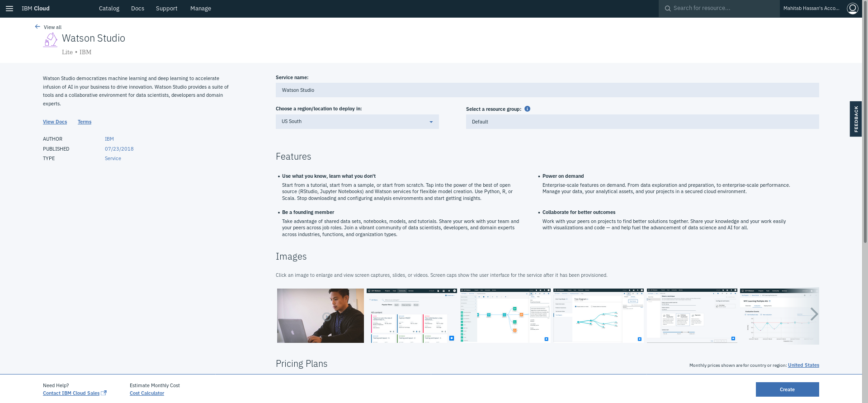Click the Need Help? label
Viewport: 868px width, 403px height.
56,385
